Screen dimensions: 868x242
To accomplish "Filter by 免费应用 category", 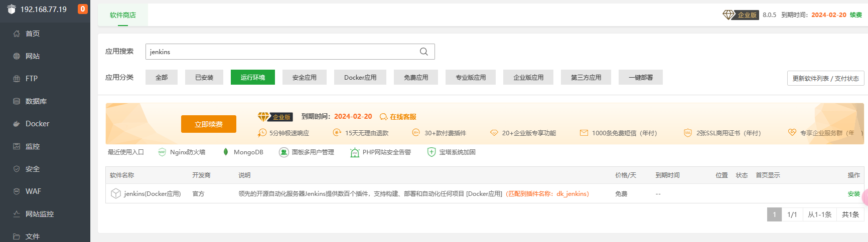I will tap(416, 77).
